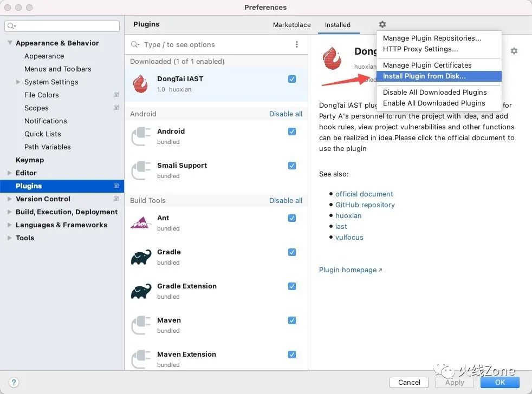Click the plugin search input field
Screen dimensions: 532x394
click(x=210, y=45)
